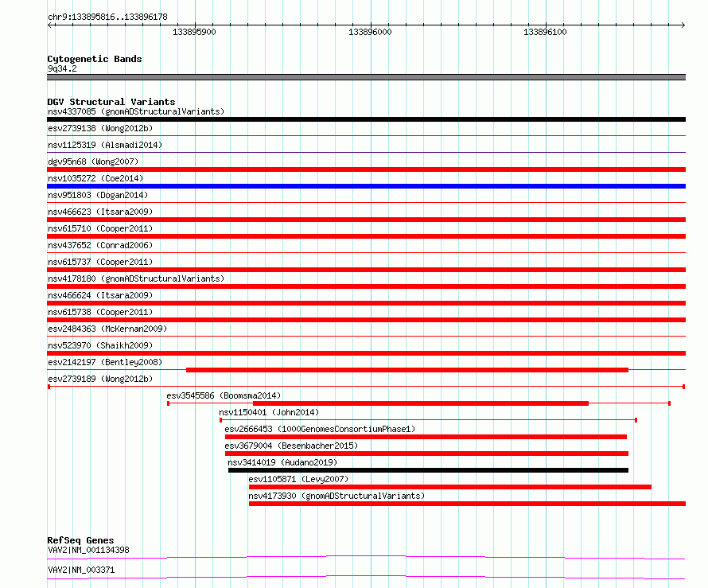Click the red nsv4173930 gnomAD variant bar

coord(467,504)
